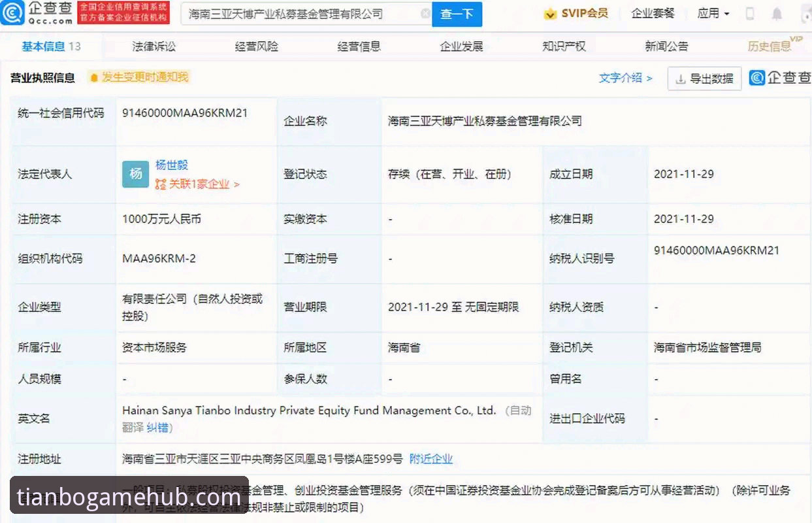
Task: Go to the 新闻公告 tab
Action: click(666, 46)
